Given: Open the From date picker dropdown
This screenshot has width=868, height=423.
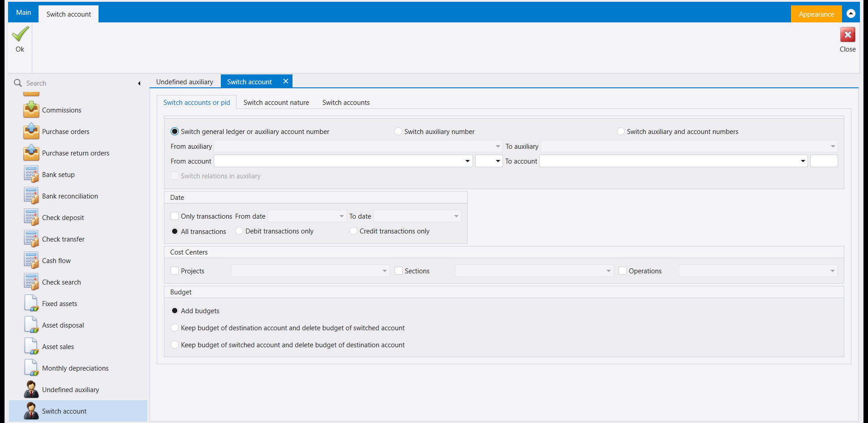Looking at the screenshot, I should pyautogui.click(x=342, y=216).
